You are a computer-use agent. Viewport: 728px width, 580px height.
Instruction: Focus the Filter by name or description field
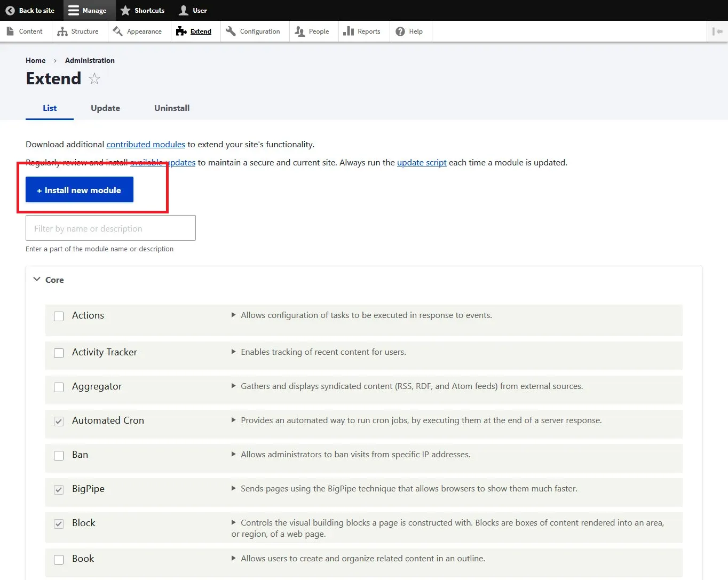click(x=110, y=228)
